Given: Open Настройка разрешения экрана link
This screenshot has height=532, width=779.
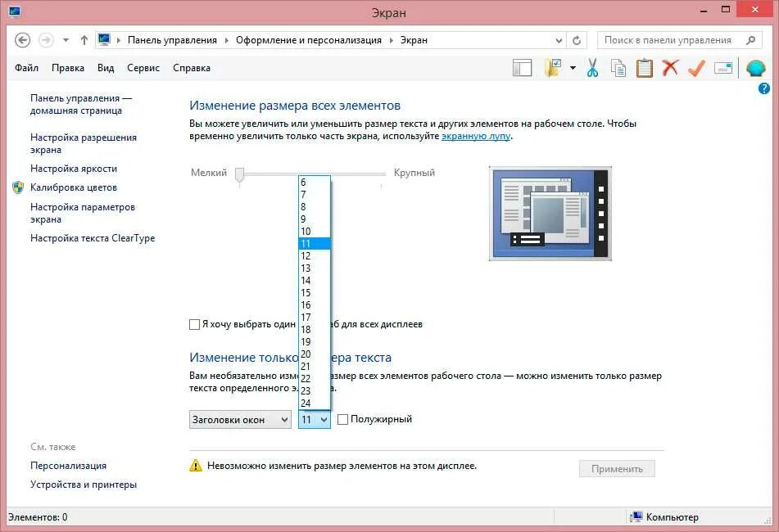Looking at the screenshot, I should point(84,143).
